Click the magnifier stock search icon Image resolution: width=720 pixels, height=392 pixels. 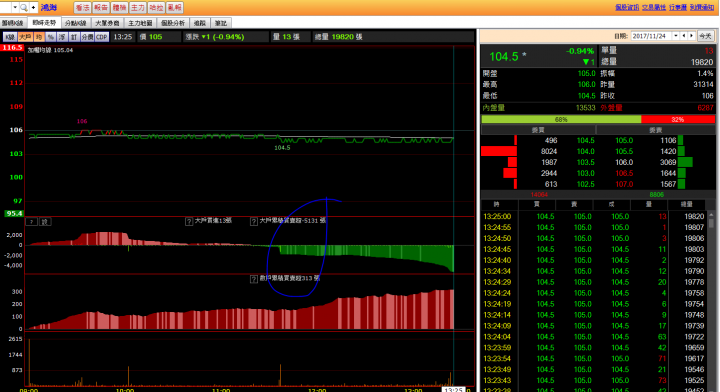pyautogui.click(x=24, y=7)
